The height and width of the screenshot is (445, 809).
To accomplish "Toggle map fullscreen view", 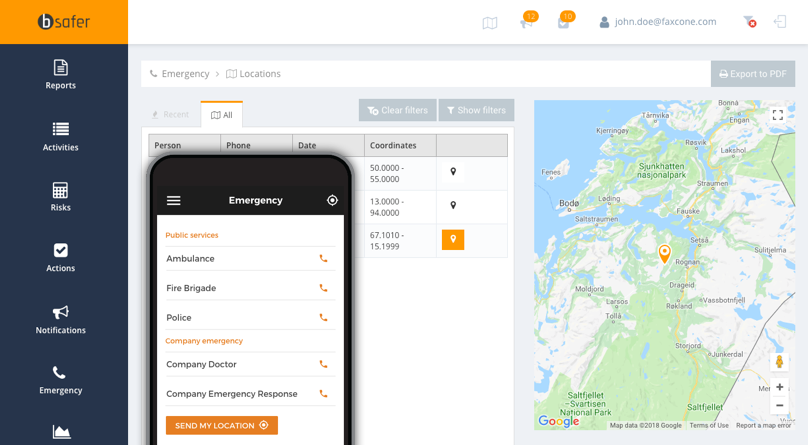I will tap(777, 116).
